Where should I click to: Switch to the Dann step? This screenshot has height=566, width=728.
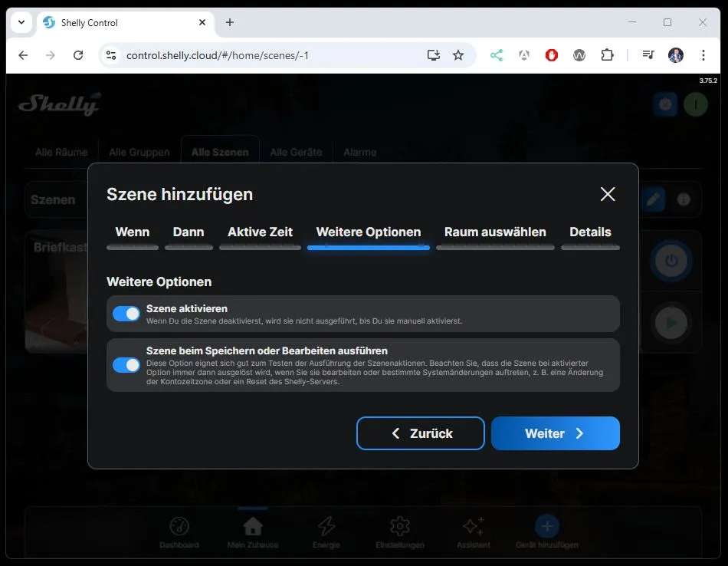click(x=189, y=232)
